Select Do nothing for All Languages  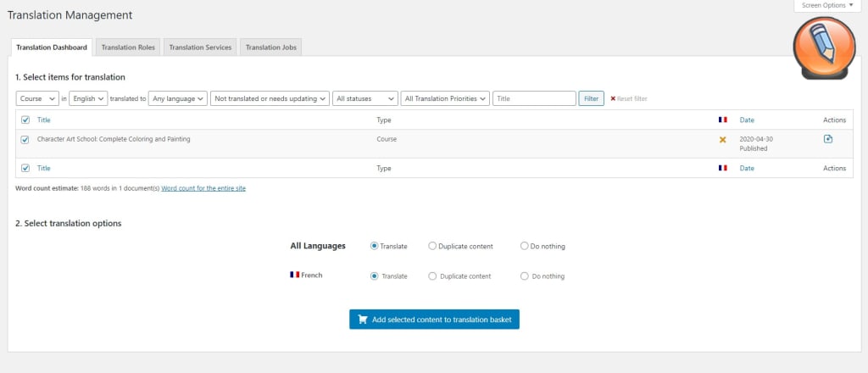[x=524, y=247]
